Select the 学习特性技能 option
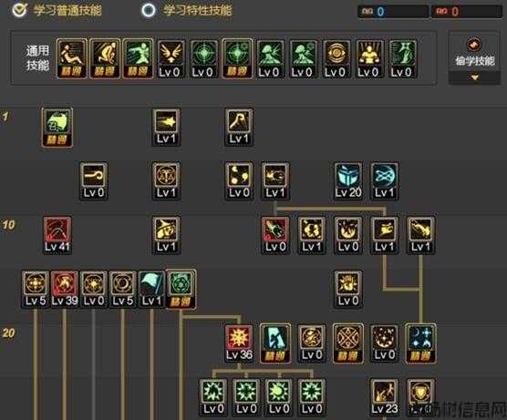Screen dimensions: 507x420 (x=187, y=10)
